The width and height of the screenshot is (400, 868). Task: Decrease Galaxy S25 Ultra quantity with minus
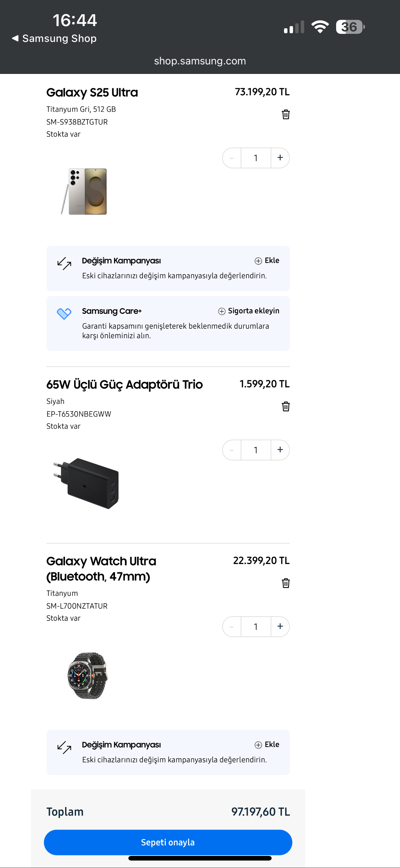[x=232, y=158]
